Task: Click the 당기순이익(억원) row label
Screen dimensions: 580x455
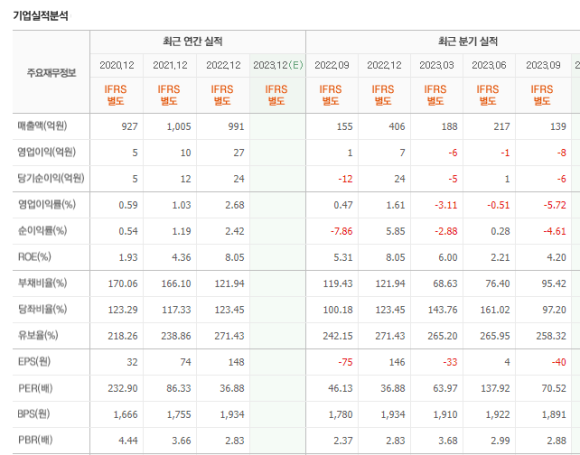Action: (51, 178)
